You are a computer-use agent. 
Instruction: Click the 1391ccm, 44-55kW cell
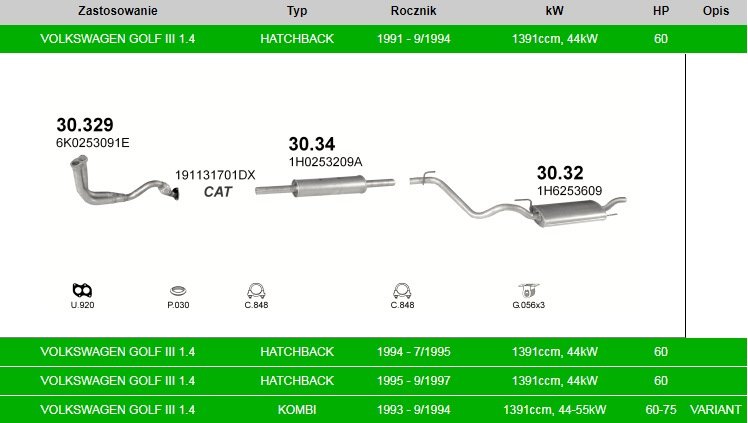554,410
